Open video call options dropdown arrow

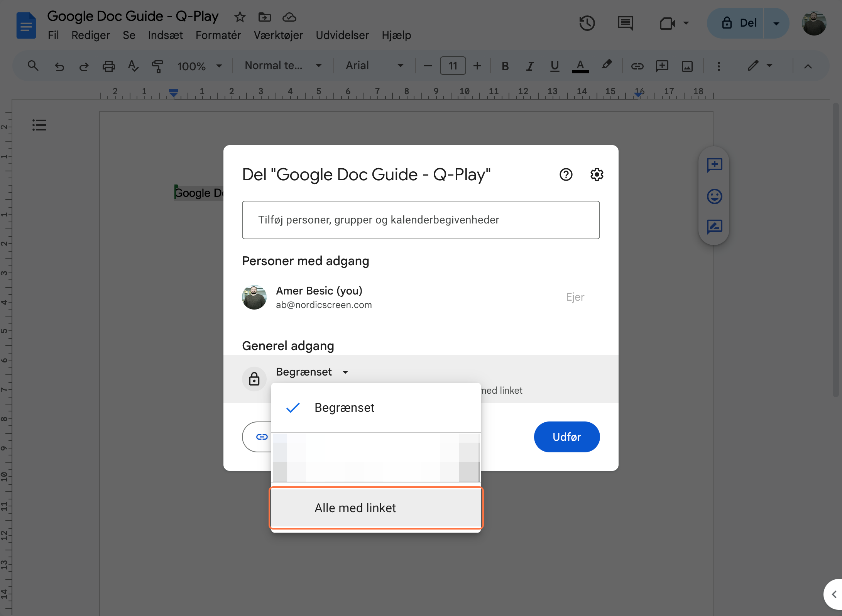pos(686,23)
